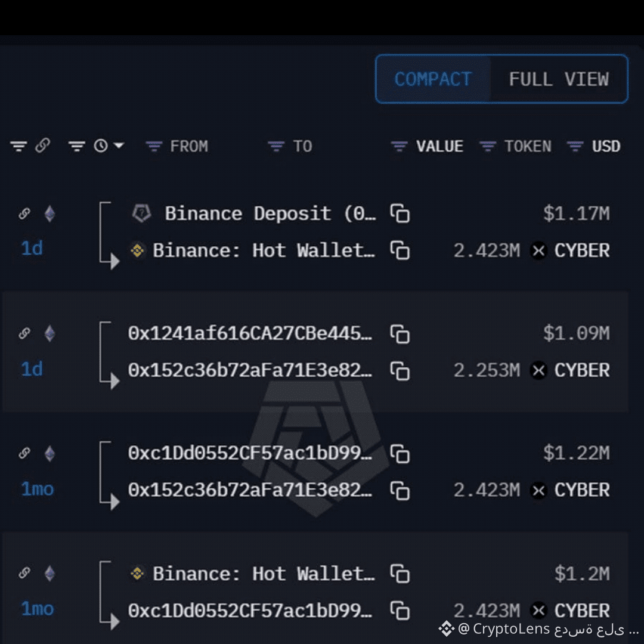
Task: Click the $1.17M USD value
Action: coord(577,213)
